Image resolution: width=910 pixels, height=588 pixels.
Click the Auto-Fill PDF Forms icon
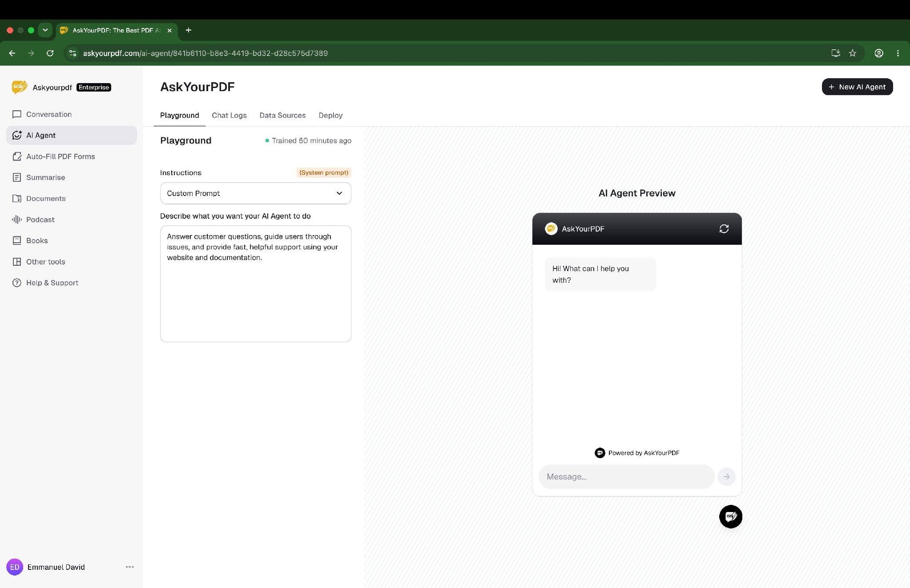tap(17, 156)
